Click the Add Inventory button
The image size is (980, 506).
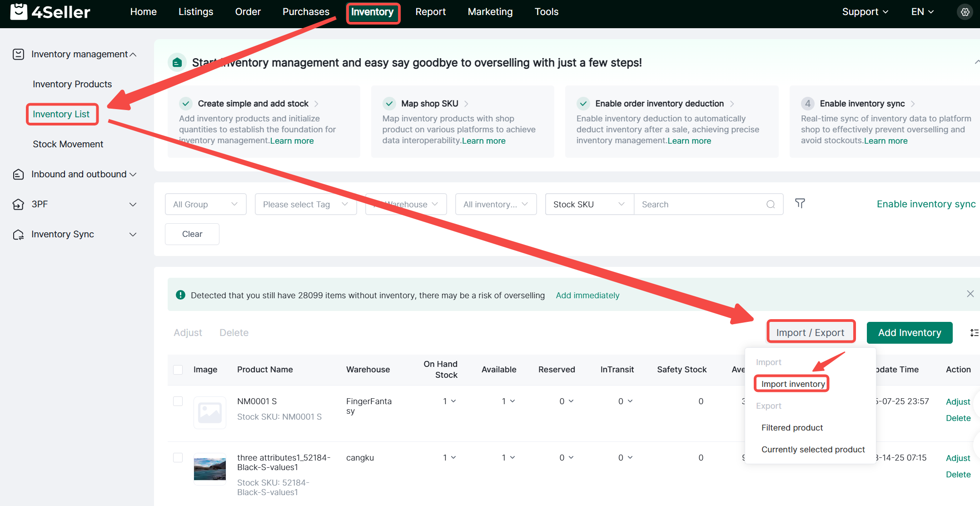pos(909,333)
